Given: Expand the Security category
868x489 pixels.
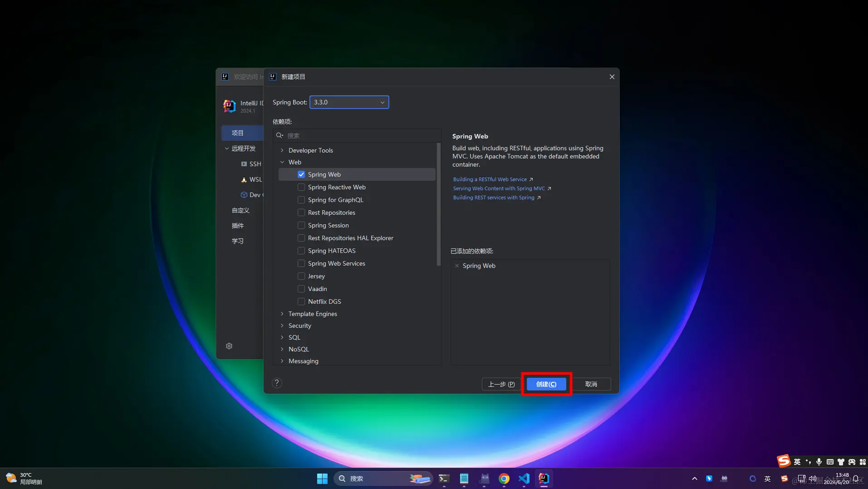Looking at the screenshot, I should (x=282, y=326).
